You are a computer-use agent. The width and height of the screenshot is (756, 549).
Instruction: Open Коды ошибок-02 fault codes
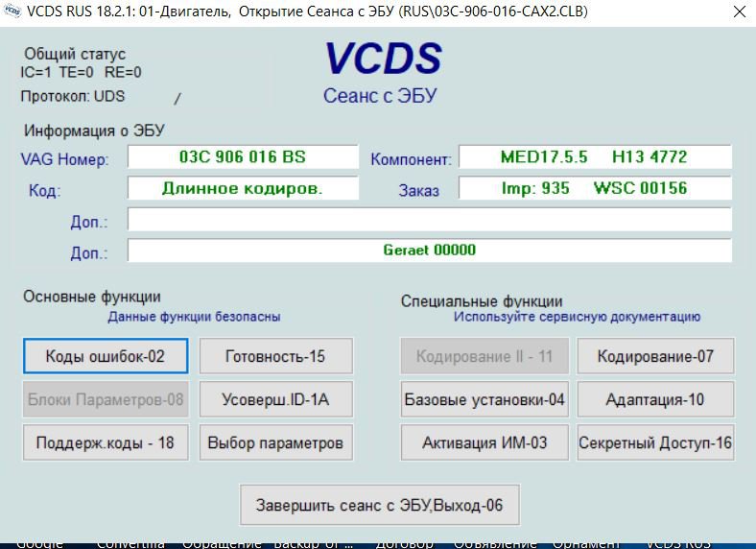coord(106,356)
